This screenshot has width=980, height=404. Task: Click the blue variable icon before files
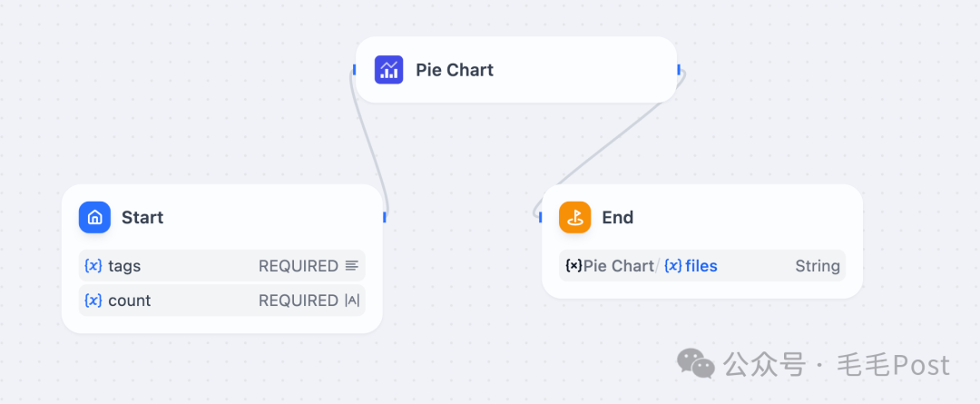[673, 266]
